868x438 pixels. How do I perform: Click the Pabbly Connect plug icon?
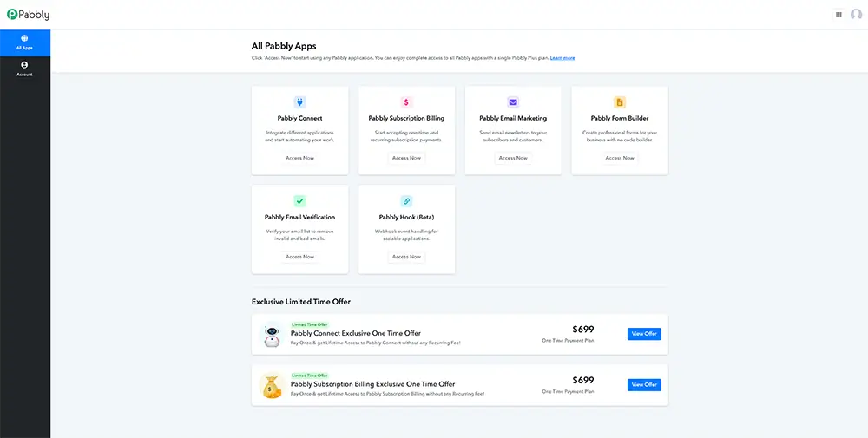pyautogui.click(x=300, y=102)
